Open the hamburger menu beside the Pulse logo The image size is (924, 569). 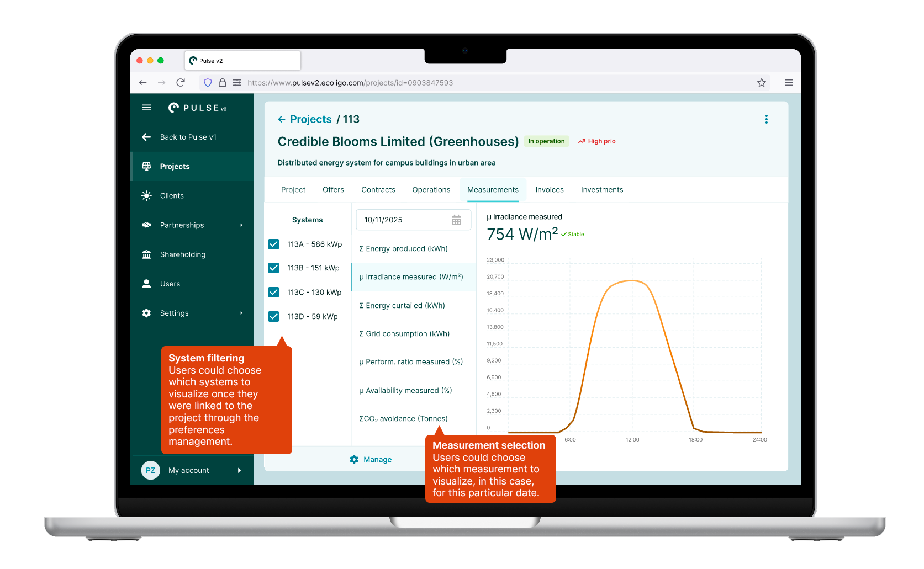[x=146, y=108]
